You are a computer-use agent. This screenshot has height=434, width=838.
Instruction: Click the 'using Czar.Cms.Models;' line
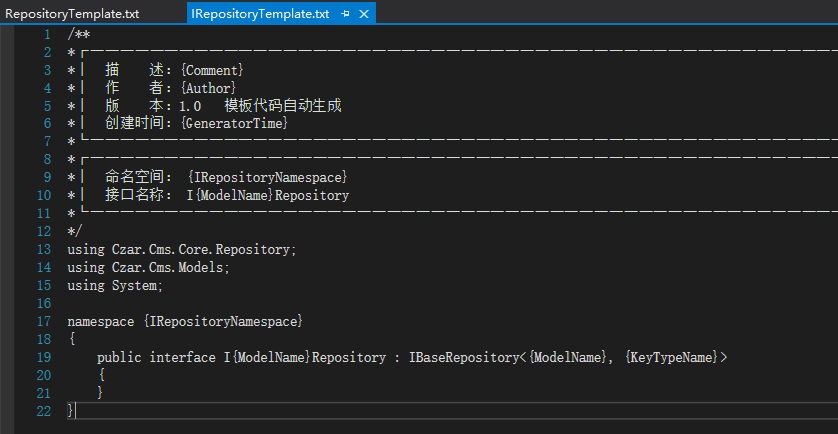tap(148, 267)
